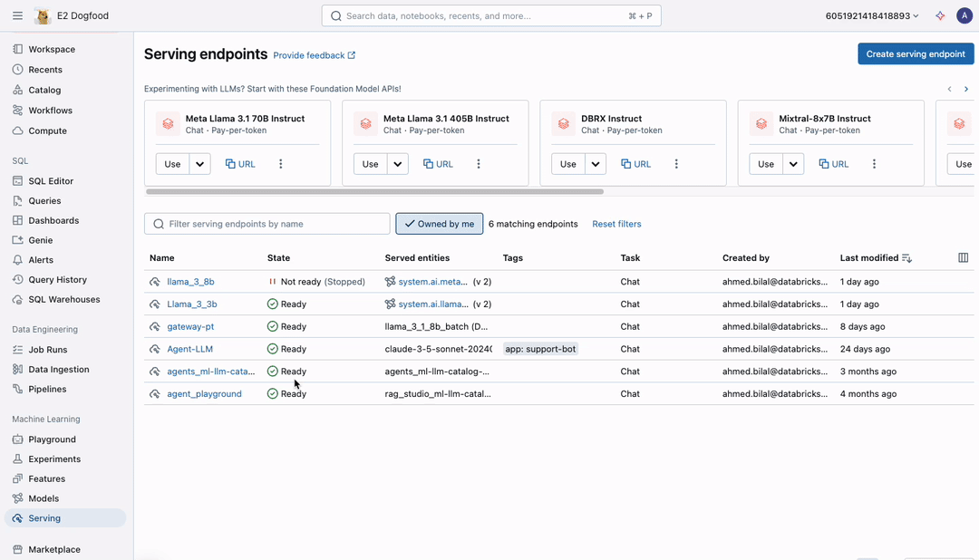Open the Genie page from sidebar

40,239
